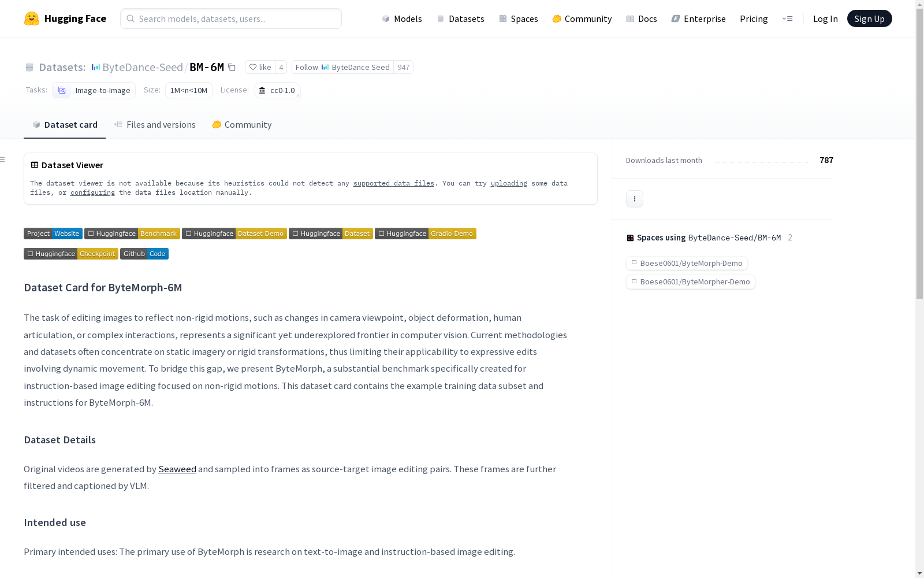View the 947 followers count
Image resolution: width=924 pixels, height=578 pixels.
[404, 67]
